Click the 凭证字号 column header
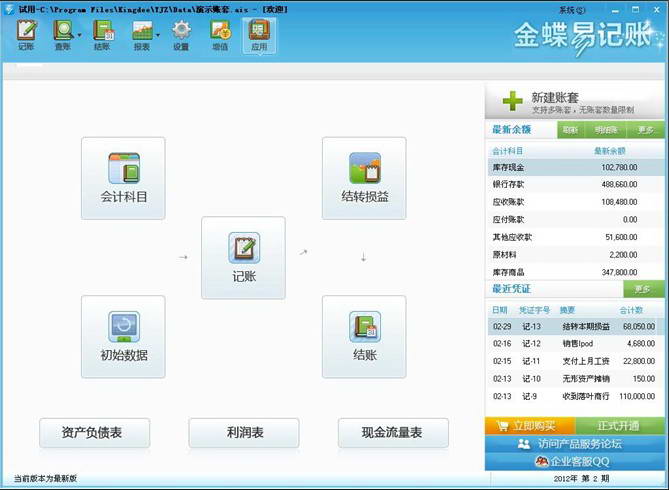The height and width of the screenshot is (490, 669). coord(534,310)
